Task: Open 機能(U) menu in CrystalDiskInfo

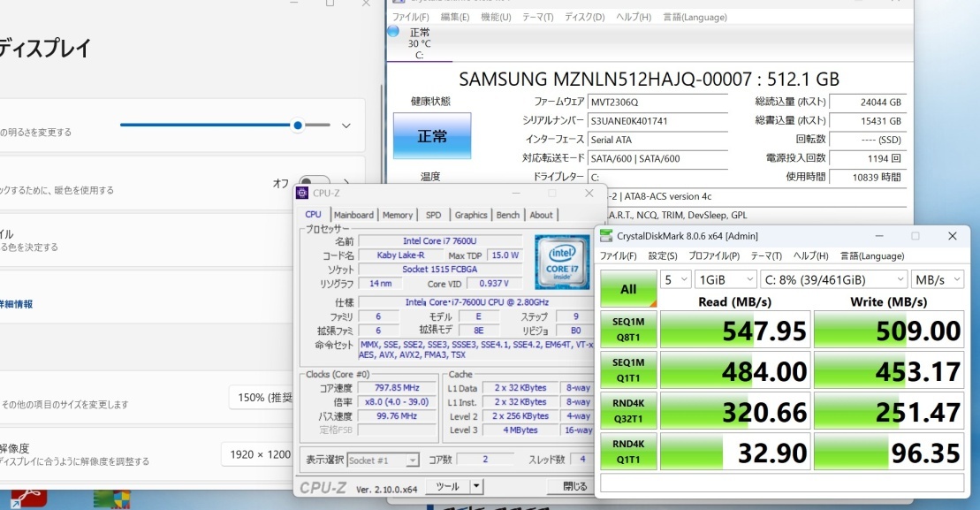Action: [496, 17]
